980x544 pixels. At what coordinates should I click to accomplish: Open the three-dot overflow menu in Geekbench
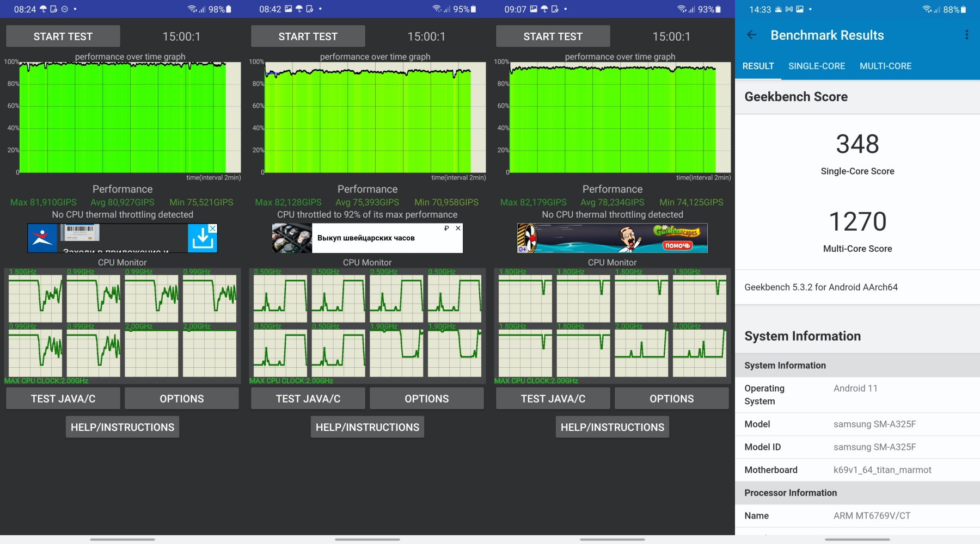pos(966,35)
